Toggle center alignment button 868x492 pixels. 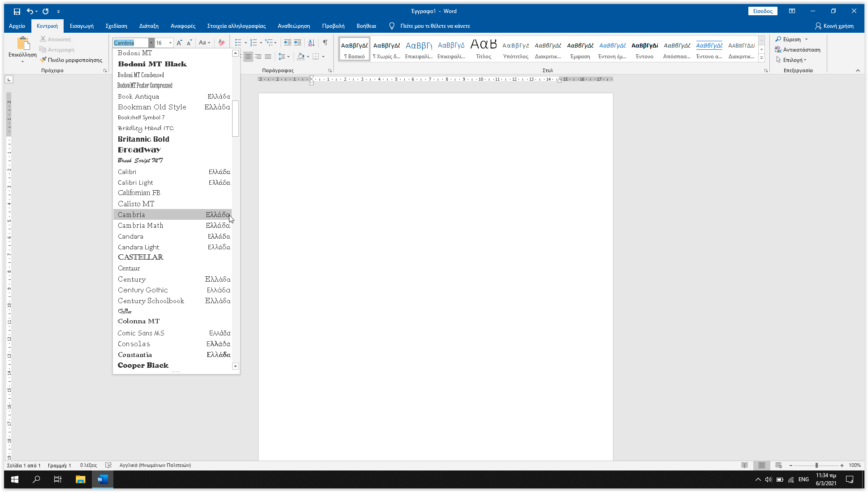point(248,57)
